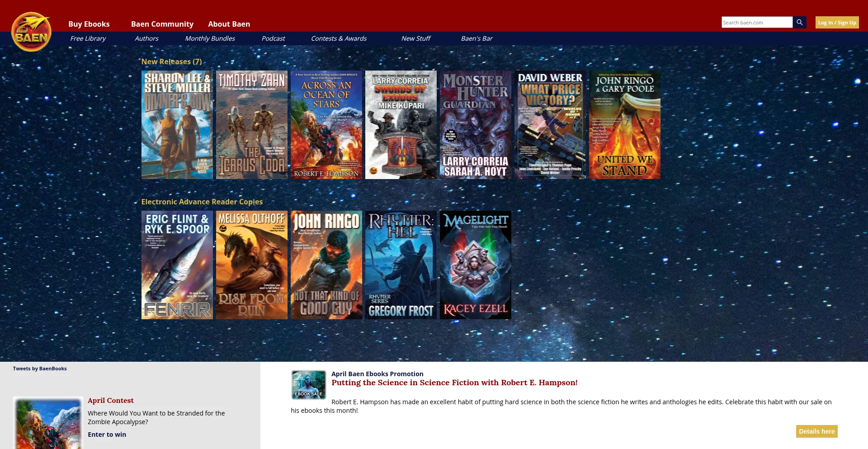The width and height of the screenshot is (868, 449).
Task: Click Tweets by BaenBooks link
Action: coord(40,369)
